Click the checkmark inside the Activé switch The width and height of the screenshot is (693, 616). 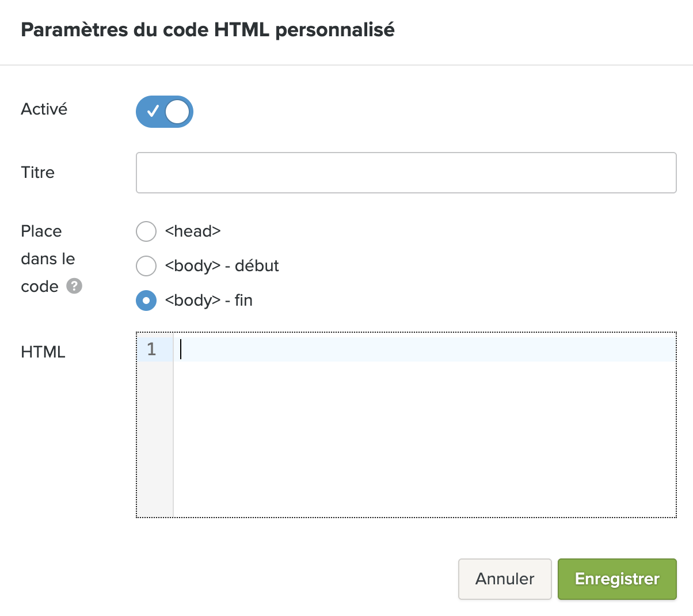tap(153, 111)
